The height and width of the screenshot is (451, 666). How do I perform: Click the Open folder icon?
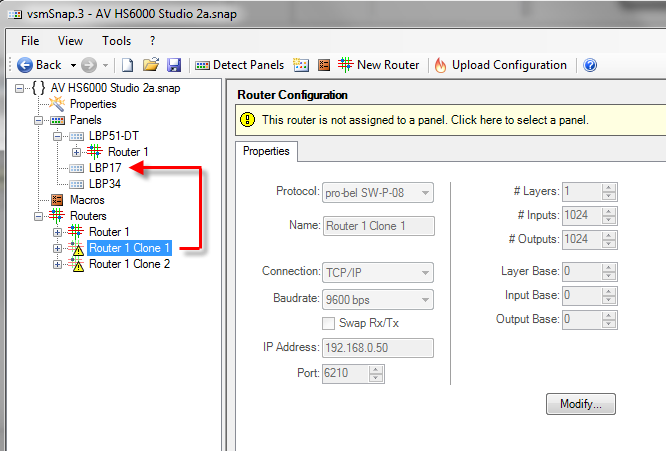point(151,65)
